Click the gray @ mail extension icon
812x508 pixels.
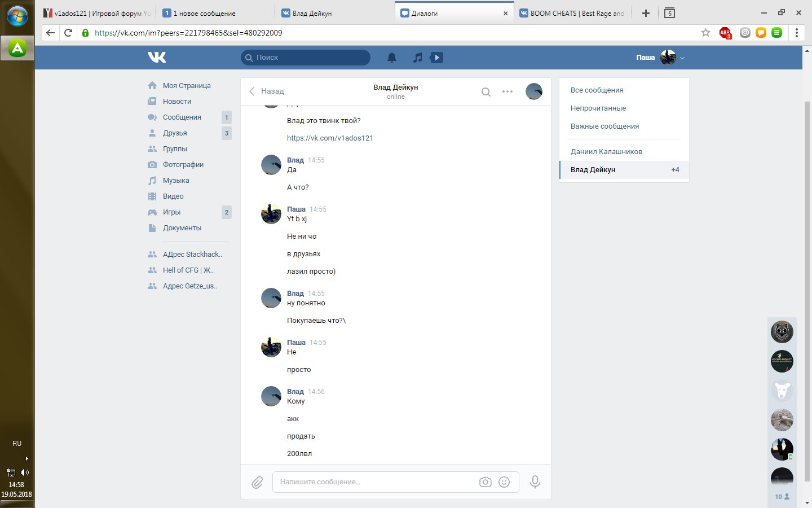[745, 33]
